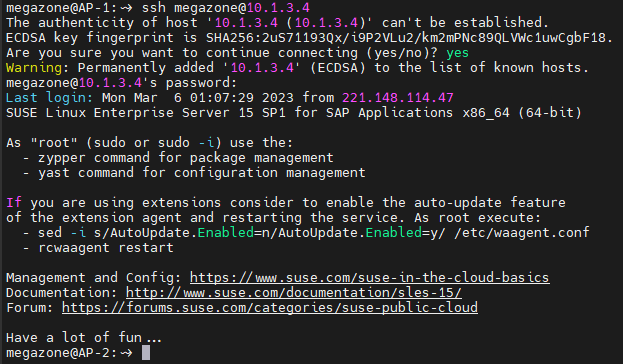Click 'Have a lot of fun...' line
The image size is (623, 364).
coord(84,338)
